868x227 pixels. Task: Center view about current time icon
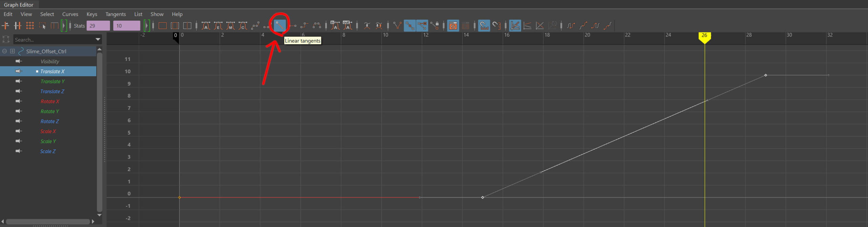[x=187, y=25]
